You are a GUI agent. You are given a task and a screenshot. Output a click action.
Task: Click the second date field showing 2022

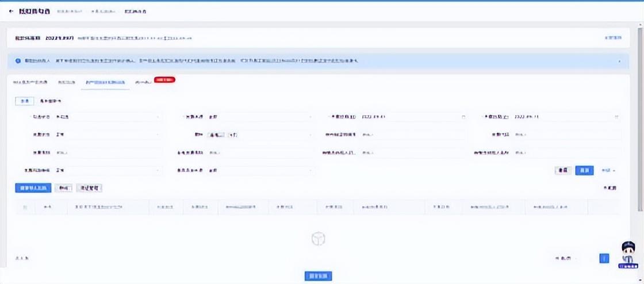566,117
